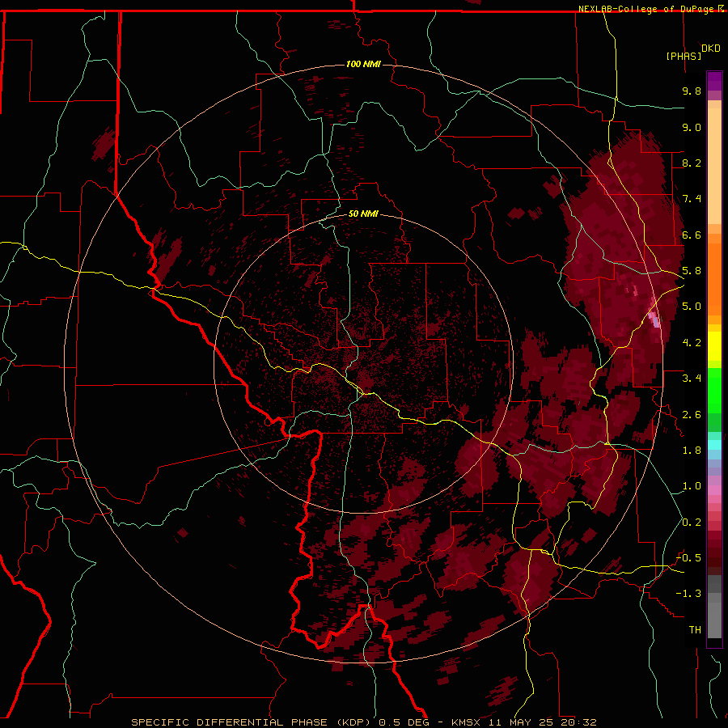This screenshot has width=728, height=728.
Task: Click the 7.4 scale value
Action: [692, 199]
